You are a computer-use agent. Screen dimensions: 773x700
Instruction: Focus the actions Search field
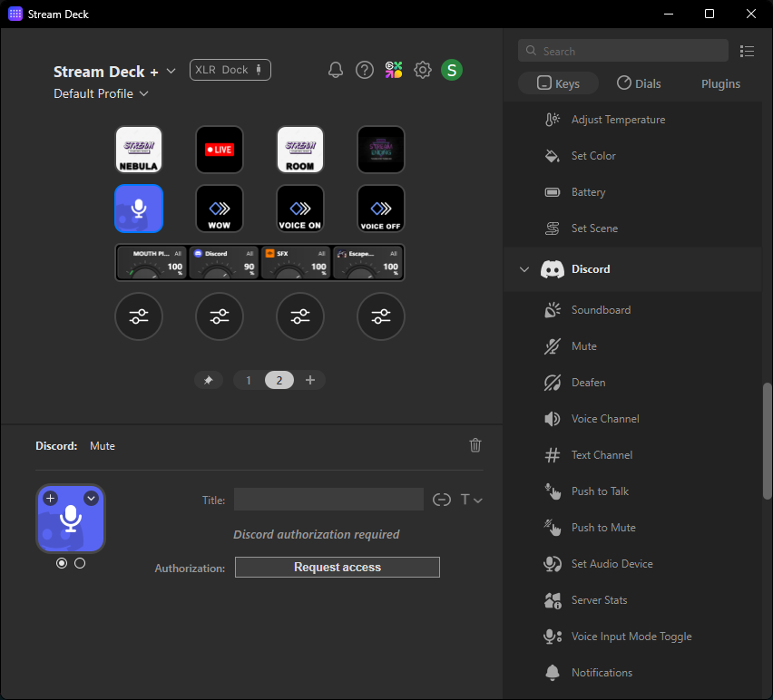pos(623,51)
